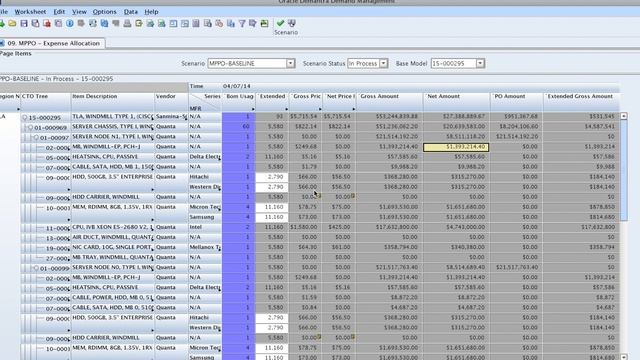The image size is (640, 360).
Task: Click the vertical scrollbar down arrow
Action: coord(624,357)
